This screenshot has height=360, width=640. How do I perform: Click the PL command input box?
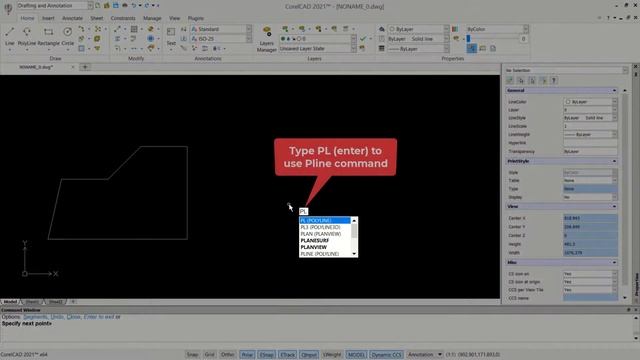(x=304, y=211)
